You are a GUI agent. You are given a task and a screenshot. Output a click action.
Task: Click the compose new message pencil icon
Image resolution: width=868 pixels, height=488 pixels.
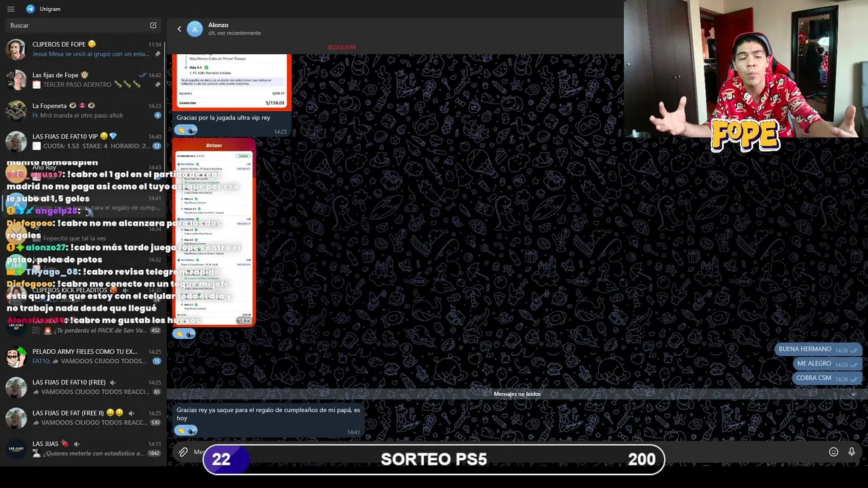[153, 25]
